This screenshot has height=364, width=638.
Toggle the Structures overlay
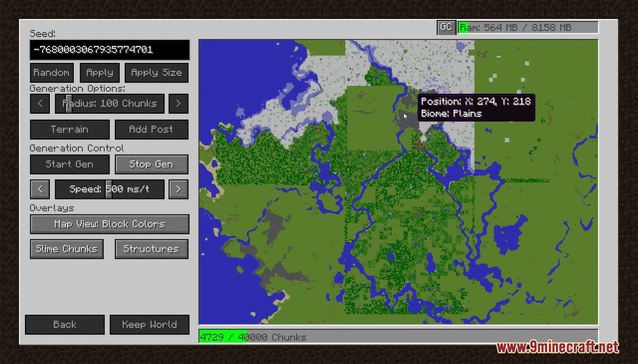(x=152, y=249)
